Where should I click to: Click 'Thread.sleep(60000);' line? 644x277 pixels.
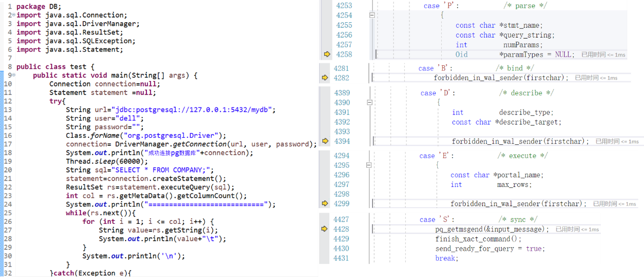107,162
